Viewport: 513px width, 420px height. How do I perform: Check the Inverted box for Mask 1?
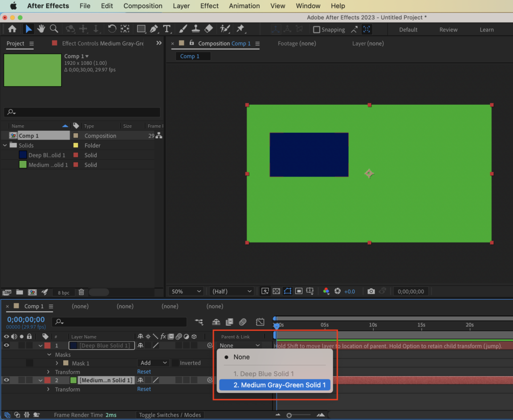175,363
